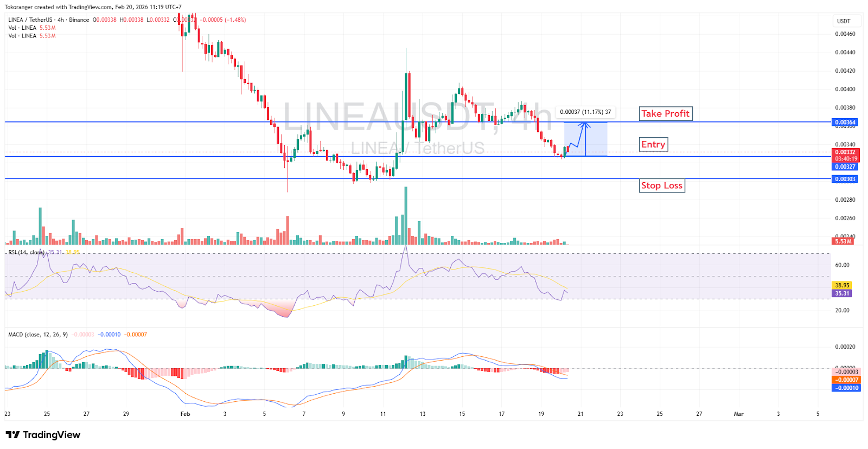Viewport: 868px width, 449px height.
Task: Click the yellow 38.95 RSI value tag
Action: (x=841, y=285)
